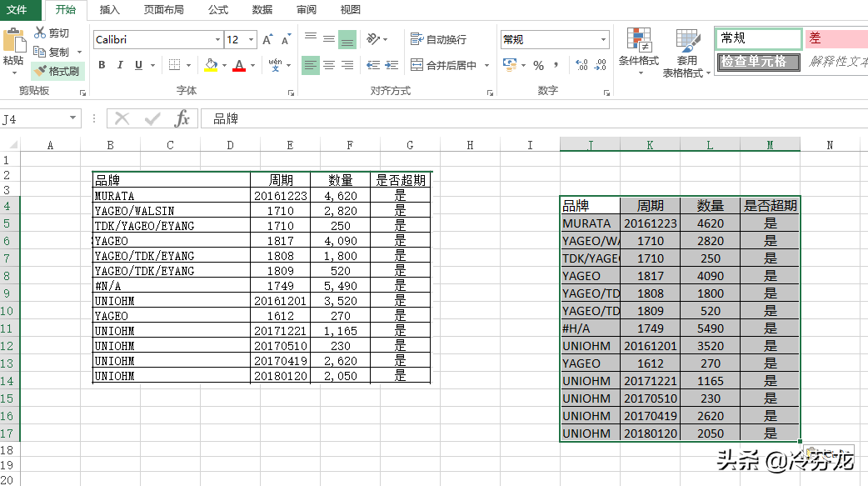Click the formula bar showing 品牌
868x486 pixels.
[x=534, y=118]
